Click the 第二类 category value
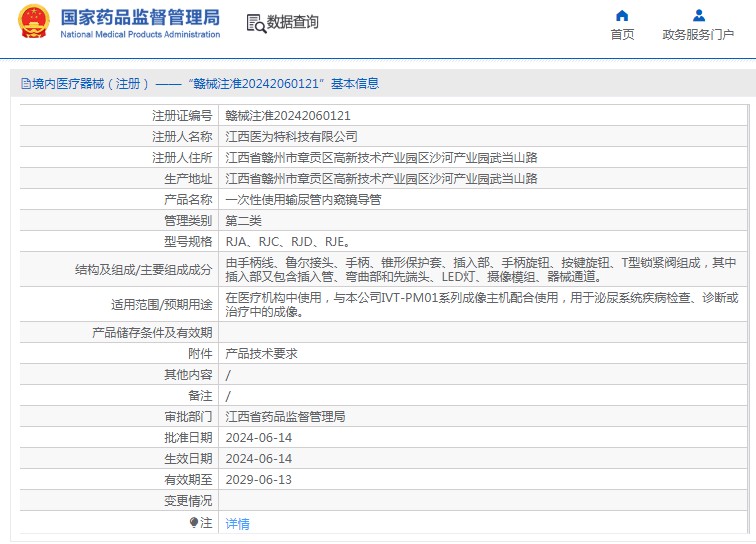This screenshot has width=756, height=544. 243,221
